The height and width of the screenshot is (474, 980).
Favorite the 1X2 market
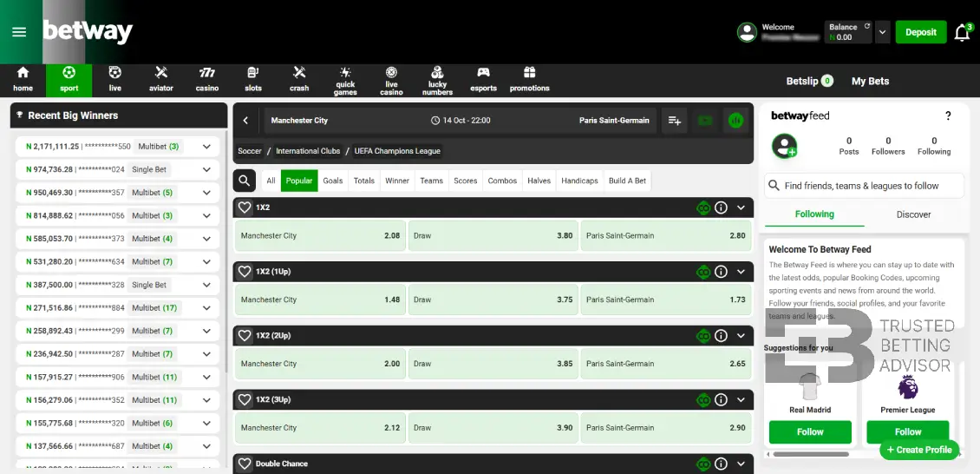tap(245, 207)
